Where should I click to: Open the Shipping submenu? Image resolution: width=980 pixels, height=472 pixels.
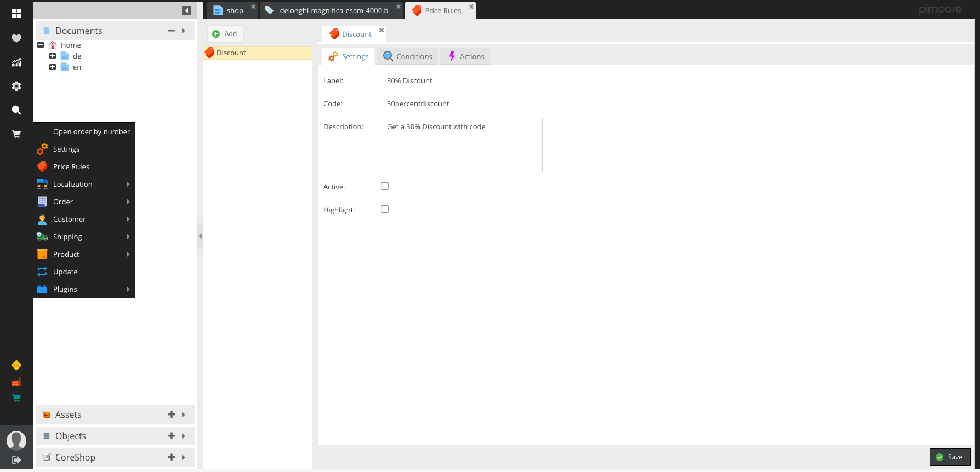click(84, 237)
